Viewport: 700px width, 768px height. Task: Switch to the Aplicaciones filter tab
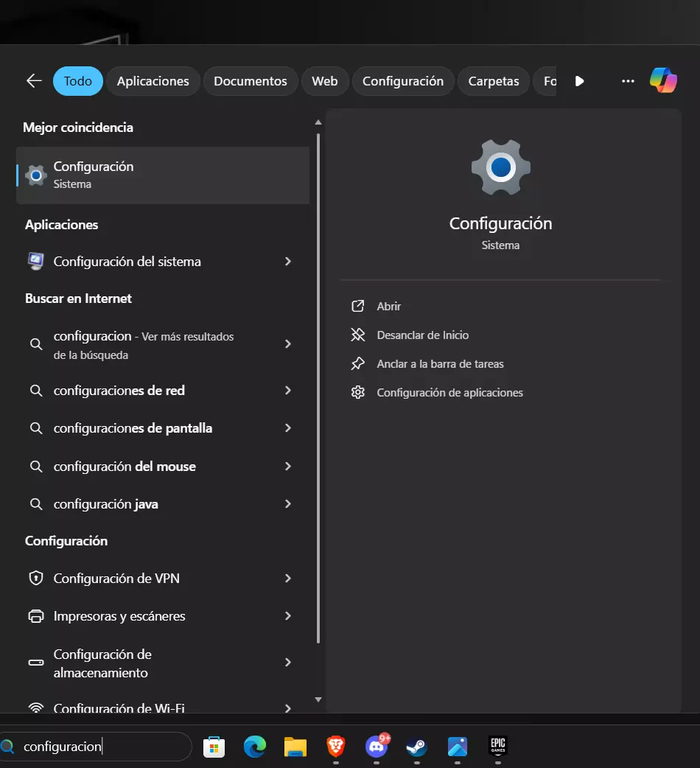click(153, 81)
